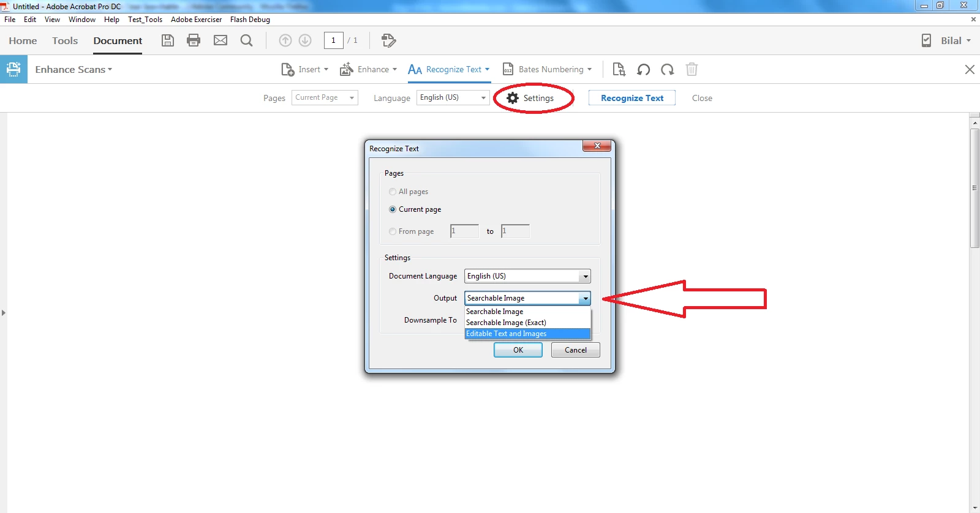Close the Recognize Text dialog
The width and height of the screenshot is (980, 513).
point(597,146)
